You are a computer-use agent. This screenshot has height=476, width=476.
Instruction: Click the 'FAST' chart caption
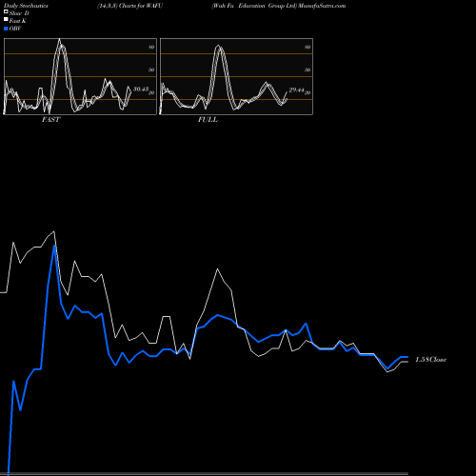(x=51, y=120)
